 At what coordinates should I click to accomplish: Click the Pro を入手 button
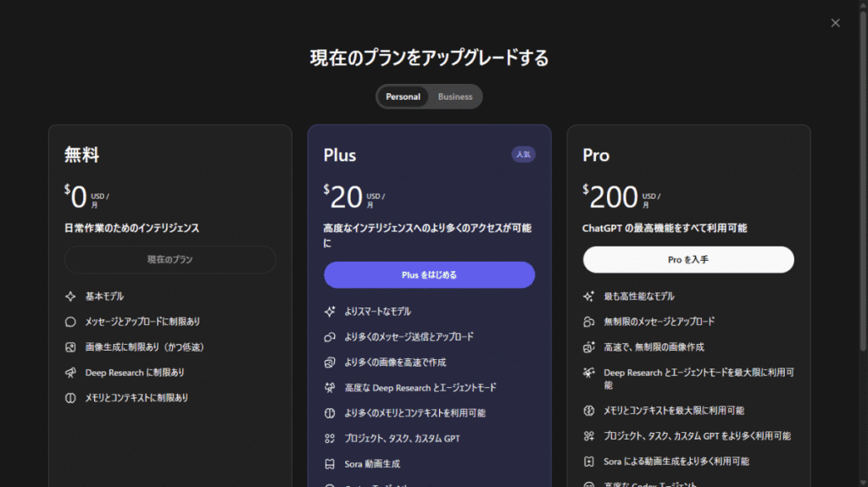click(x=688, y=259)
